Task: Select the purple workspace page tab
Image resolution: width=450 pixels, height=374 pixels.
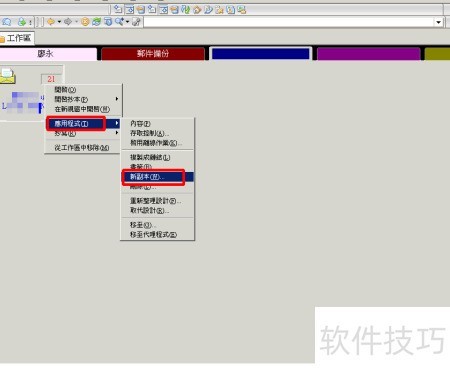Action: 368,54
